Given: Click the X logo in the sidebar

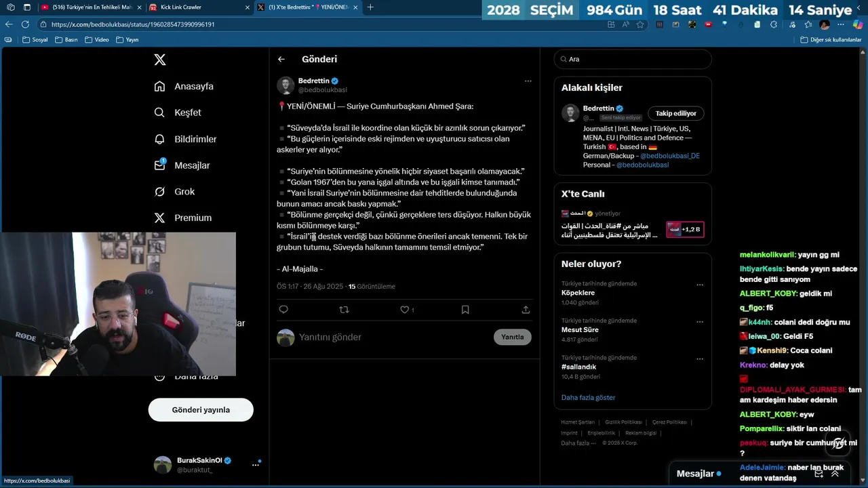Looking at the screenshot, I should [160, 60].
